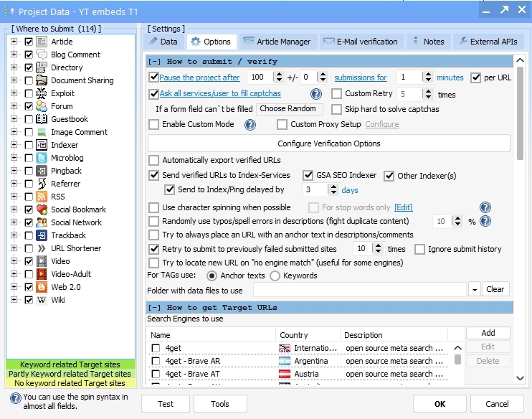Click the Pause the project after link

pyautogui.click(x=199, y=77)
